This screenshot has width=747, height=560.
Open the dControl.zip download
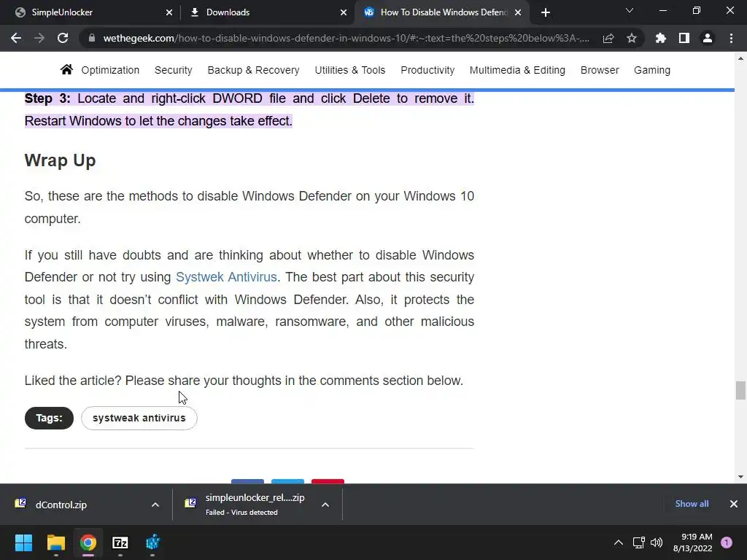[x=61, y=505]
